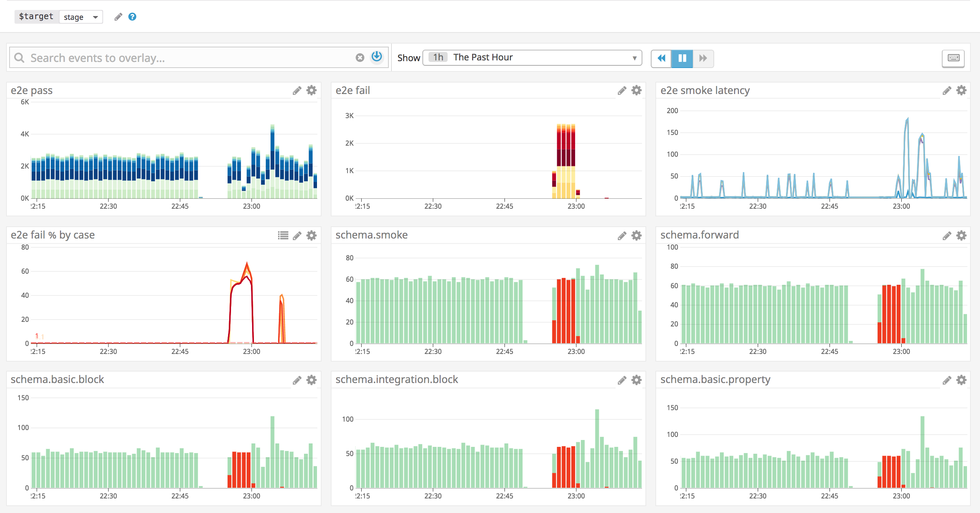Click the schema.integration.block graph title

[396, 379]
